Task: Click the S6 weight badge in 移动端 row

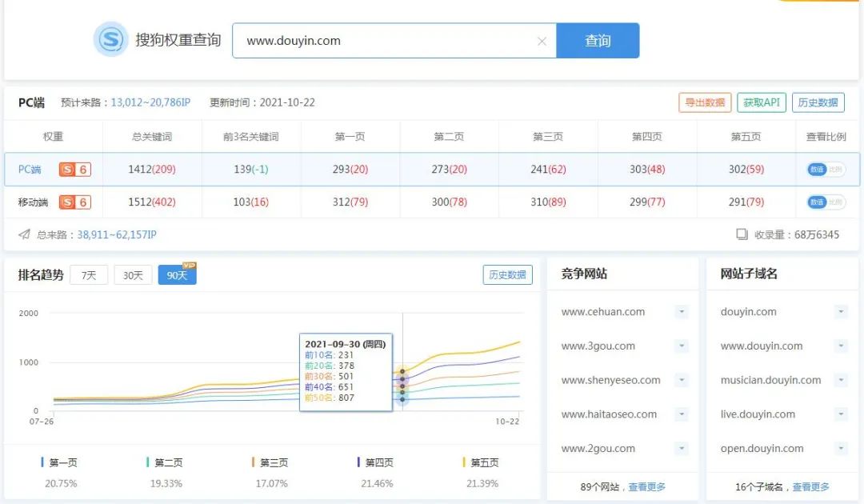Action: pos(75,202)
